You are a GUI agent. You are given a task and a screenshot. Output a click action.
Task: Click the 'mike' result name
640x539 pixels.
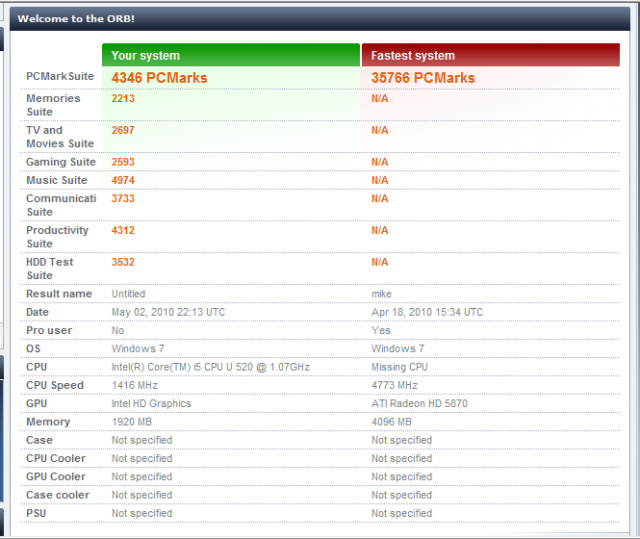pos(381,294)
